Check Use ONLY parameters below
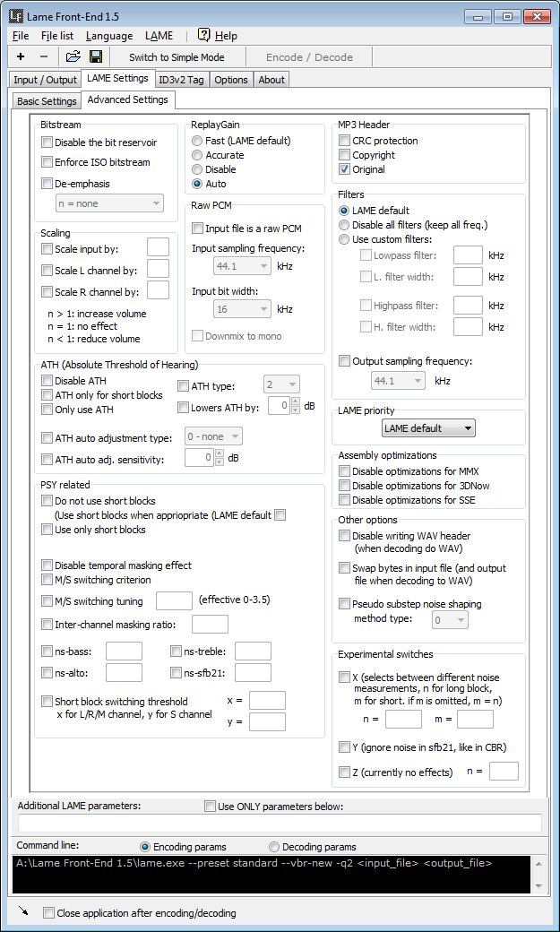The height and width of the screenshot is (932, 560). 210,806
